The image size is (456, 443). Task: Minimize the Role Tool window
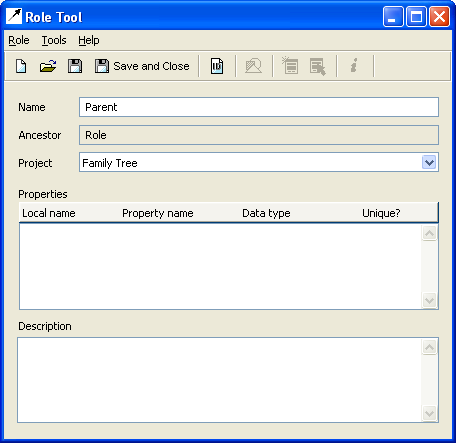tap(393, 17)
